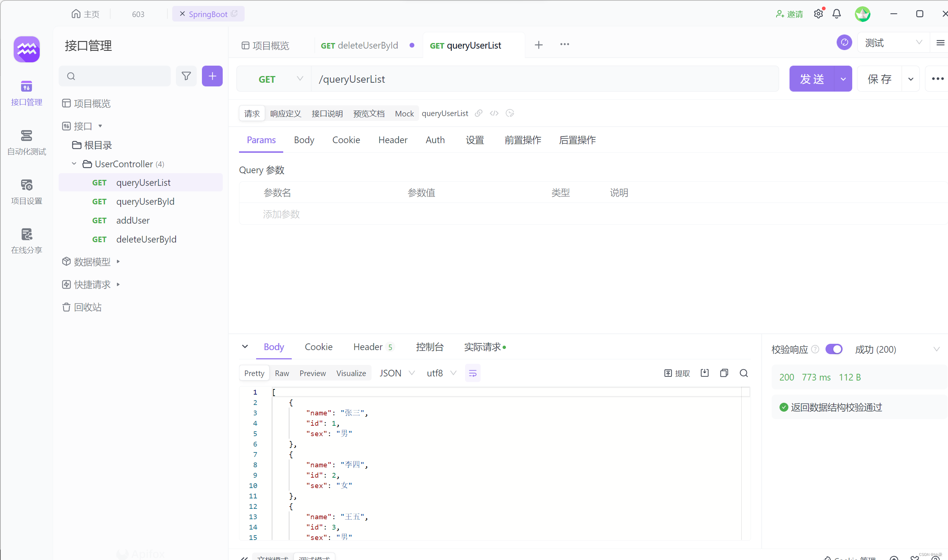Click the 保存 save button

tap(879, 79)
